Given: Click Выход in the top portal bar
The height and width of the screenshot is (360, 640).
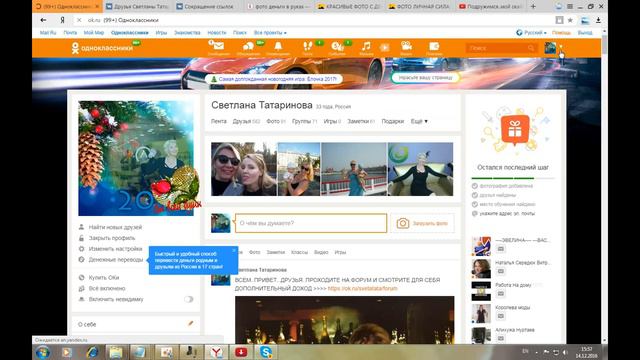Looking at the screenshot, I should [584, 33].
